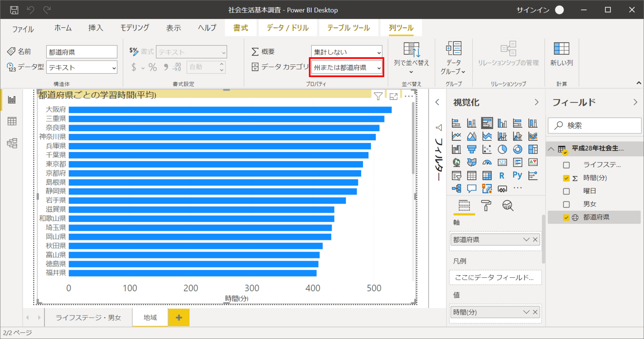Switch to the テーブル ツール ribbon tab
The image size is (644, 339).
point(349,28)
